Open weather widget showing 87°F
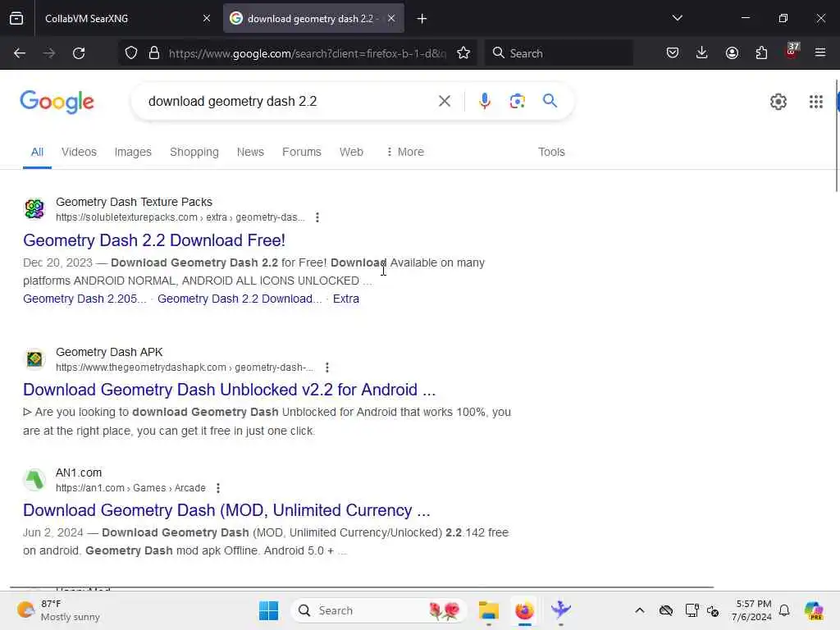Viewport: 840px width, 630px height. tap(58, 610)
